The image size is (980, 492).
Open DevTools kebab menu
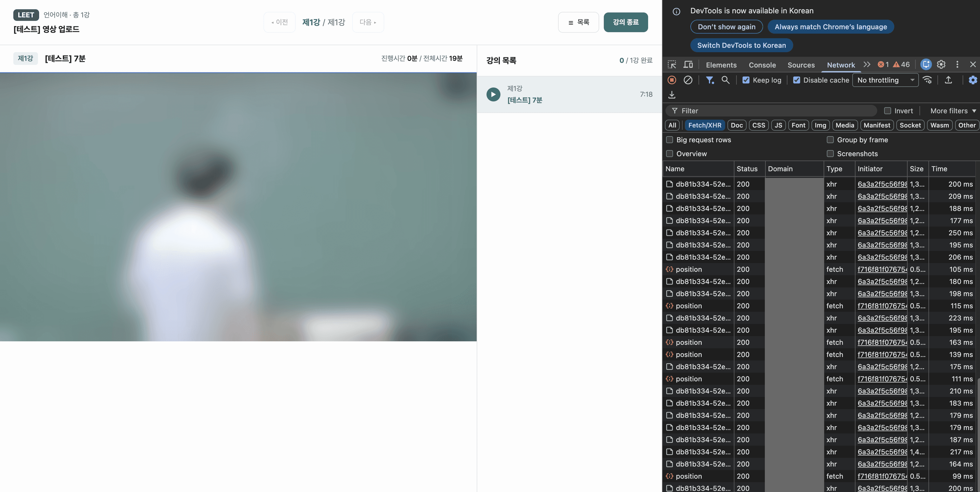tap(957, 65)
